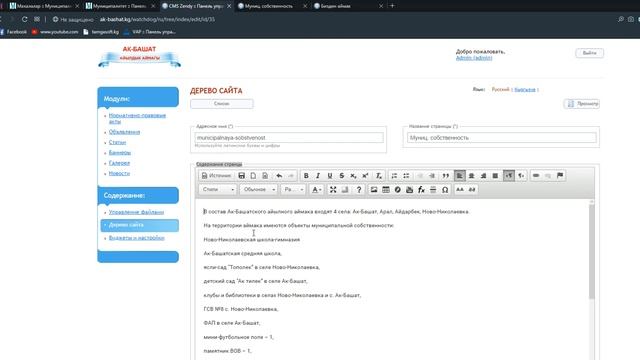Toggle underline formatting

[x=329, y=176]
